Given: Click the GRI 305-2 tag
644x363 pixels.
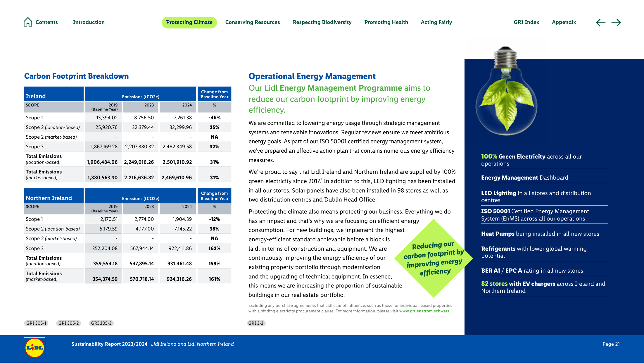Looking at the screenshot, I should pos(68,323).
